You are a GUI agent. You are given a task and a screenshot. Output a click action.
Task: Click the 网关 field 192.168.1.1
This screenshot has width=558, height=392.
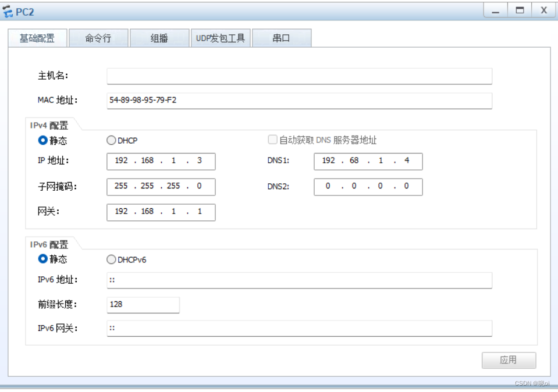[x=161, y=212]
